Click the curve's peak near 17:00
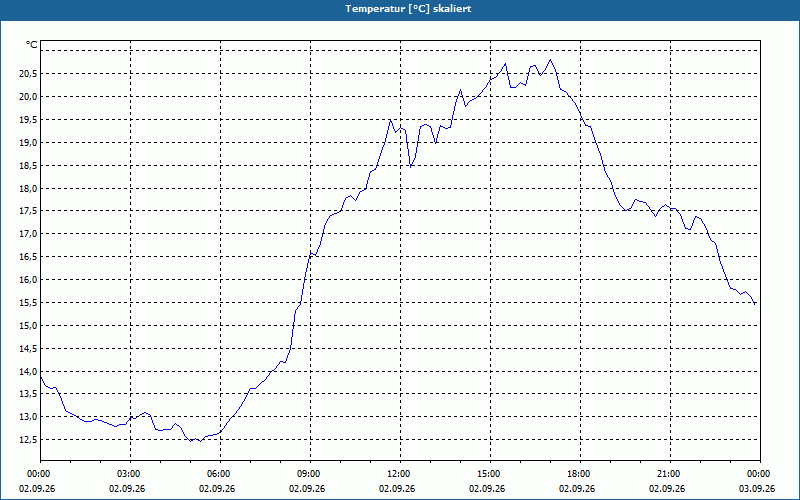 click(550, 60)
